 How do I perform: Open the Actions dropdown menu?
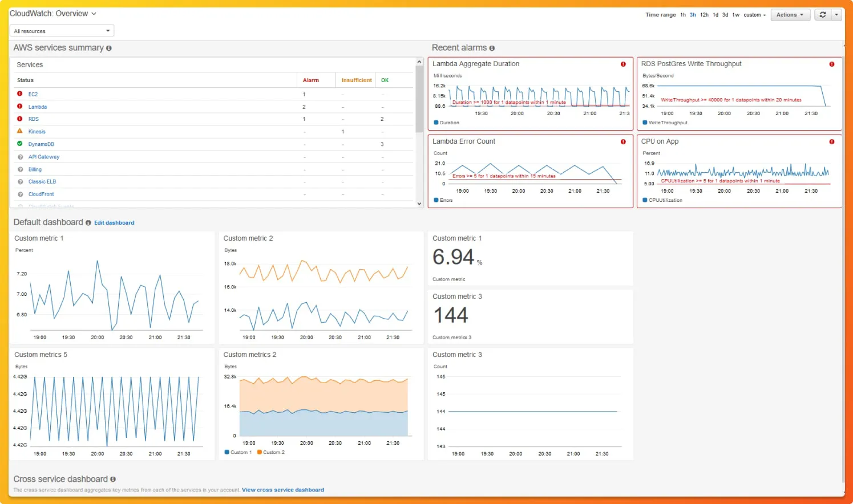tap(790, 15)
